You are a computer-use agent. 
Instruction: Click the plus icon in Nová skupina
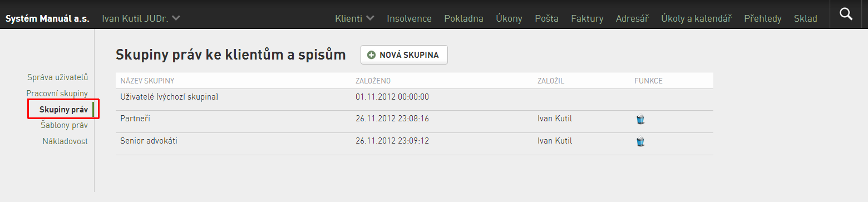click(x=372, y=55)
